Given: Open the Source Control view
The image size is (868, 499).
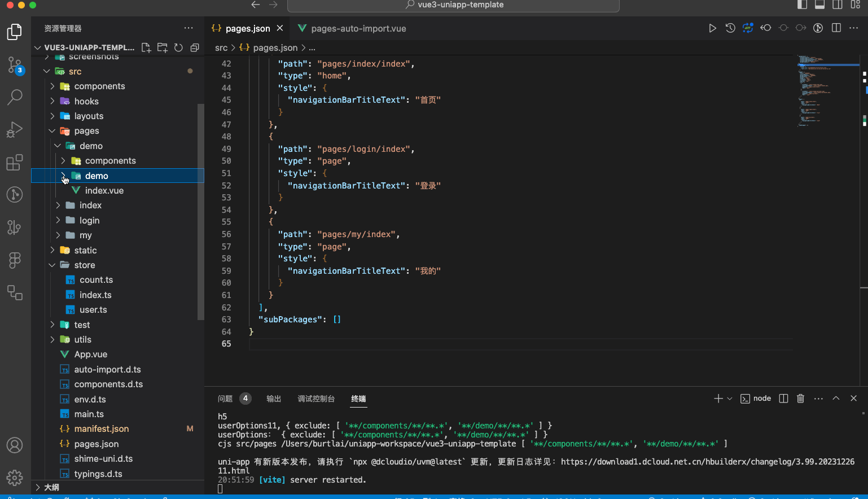Looking at the screenshot, I should click(15, 64).
